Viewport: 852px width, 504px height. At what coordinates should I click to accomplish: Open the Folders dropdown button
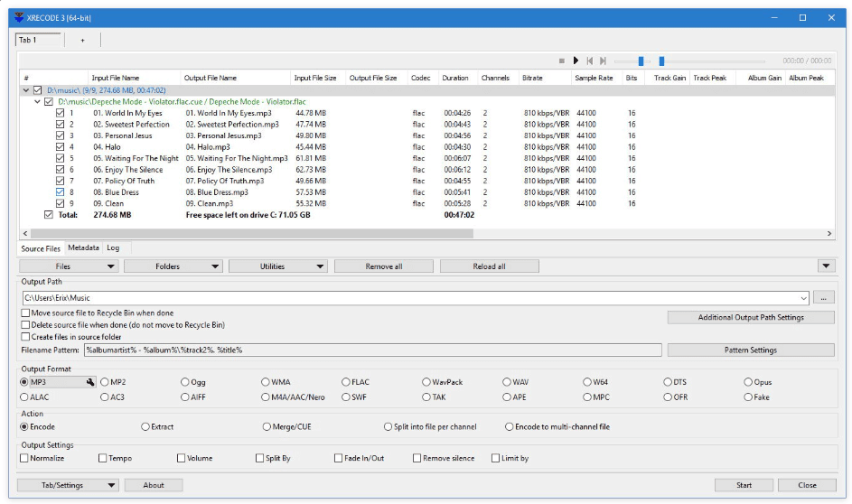[173, 266]
